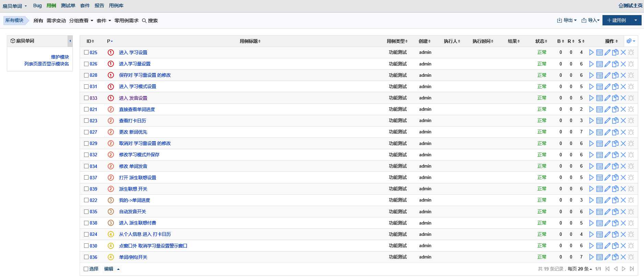This screenshot has width=644, height=277.
Task: Expand arrow beside 建用例 button
Action: click(636, 20)
